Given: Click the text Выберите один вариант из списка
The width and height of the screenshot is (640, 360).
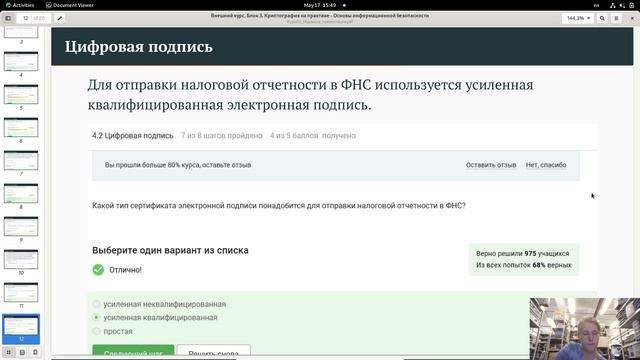Looking at the screenshot, I should (x=170, y=250).
